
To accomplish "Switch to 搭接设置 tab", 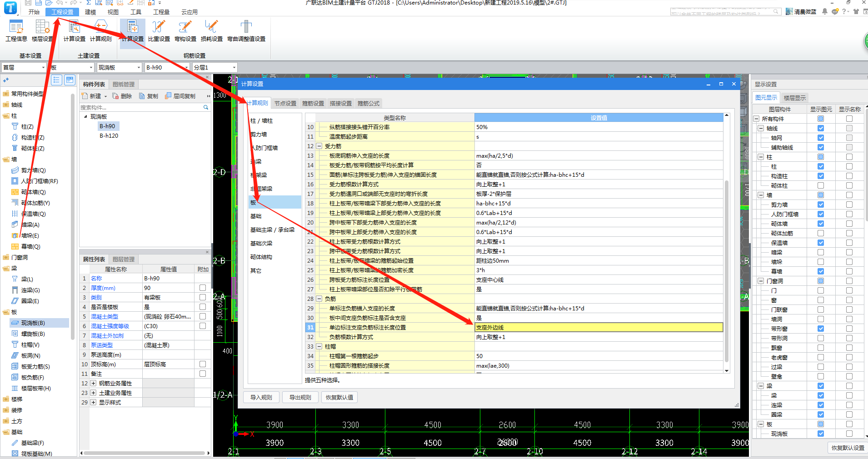I will (341, 103).
